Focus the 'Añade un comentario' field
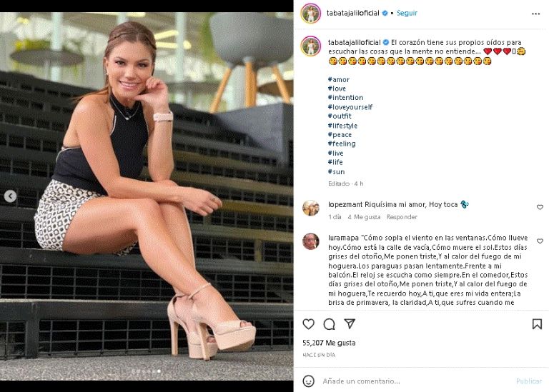This screenshot has height=392, width=549. [415, 381]
